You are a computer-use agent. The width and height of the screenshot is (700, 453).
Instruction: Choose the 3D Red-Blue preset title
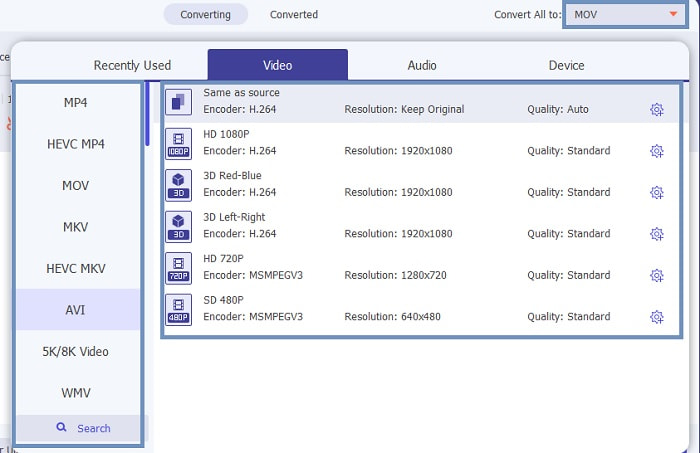232,175
